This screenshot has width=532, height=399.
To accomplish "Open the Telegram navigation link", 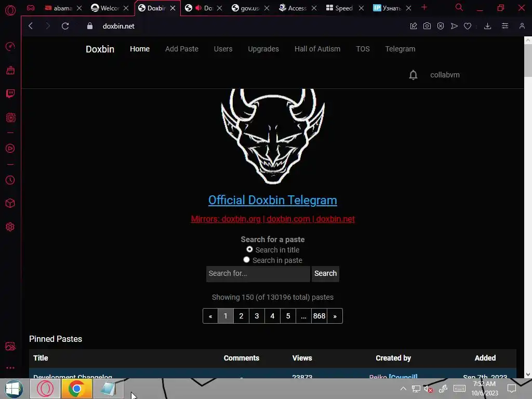I will click(x=400, y=49).
